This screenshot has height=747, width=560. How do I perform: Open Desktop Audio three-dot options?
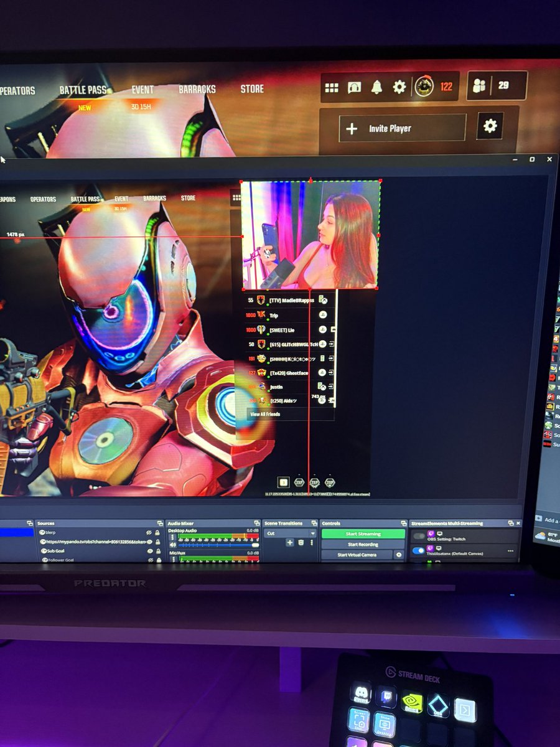[x=172, y=537]
